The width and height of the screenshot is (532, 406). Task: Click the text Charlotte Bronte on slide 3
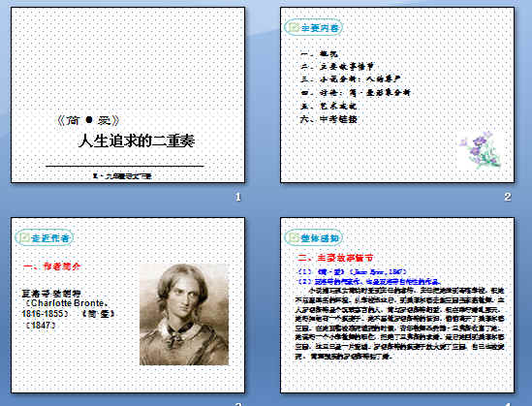(67, 303)
